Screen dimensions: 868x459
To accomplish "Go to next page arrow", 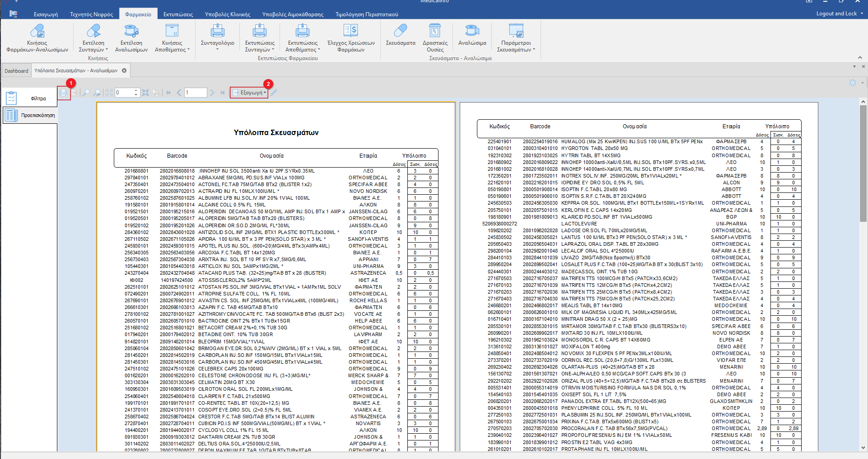I will (212, 93).
